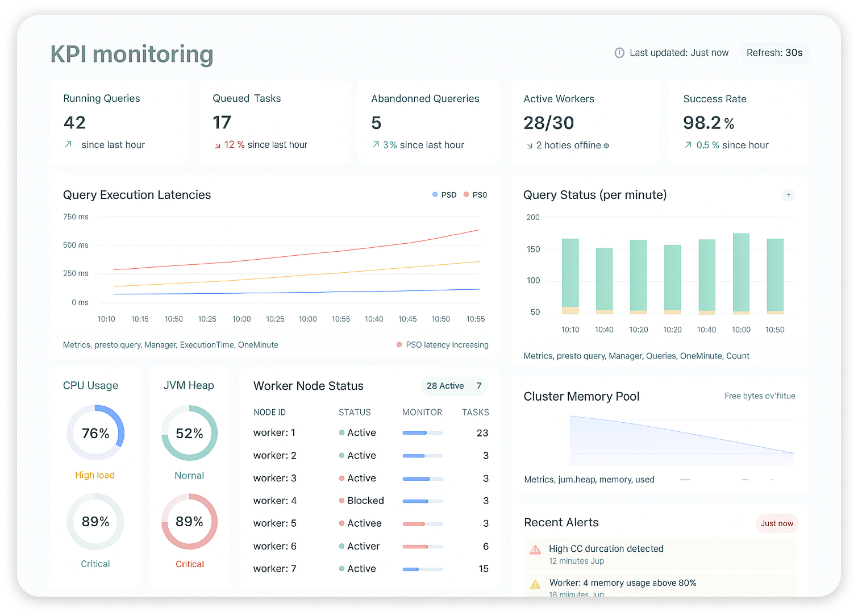Click the plus icon on Query Status panel
The image size is (858, 616).
788,195
